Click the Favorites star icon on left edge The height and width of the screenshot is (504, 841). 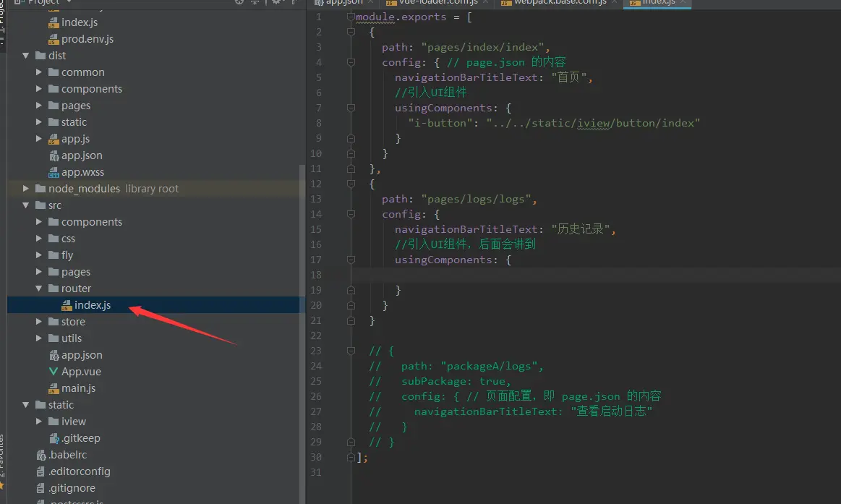1,485
